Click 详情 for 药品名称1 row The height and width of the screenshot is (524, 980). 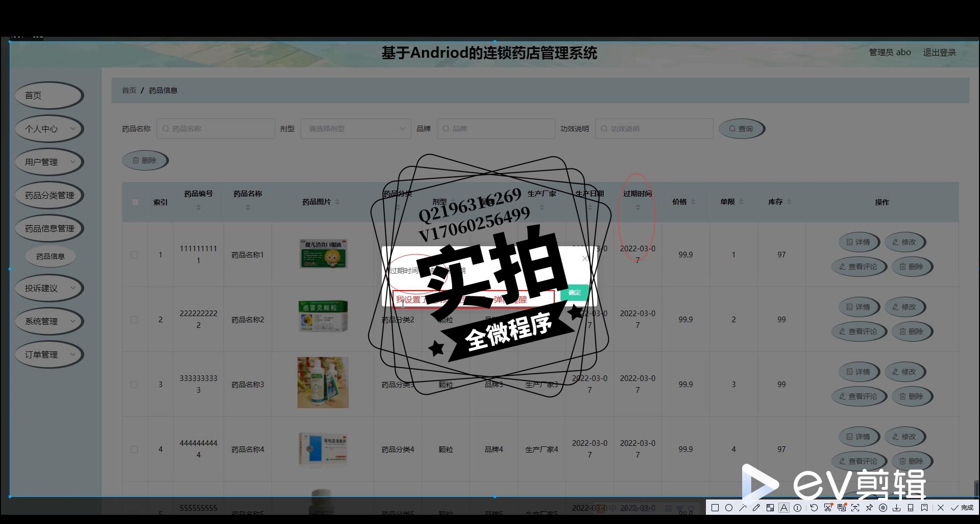859,242
